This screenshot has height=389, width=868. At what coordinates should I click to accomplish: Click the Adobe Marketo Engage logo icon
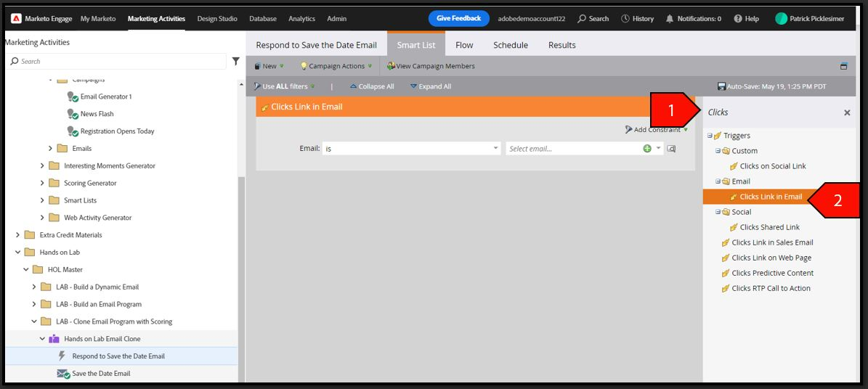16,18
